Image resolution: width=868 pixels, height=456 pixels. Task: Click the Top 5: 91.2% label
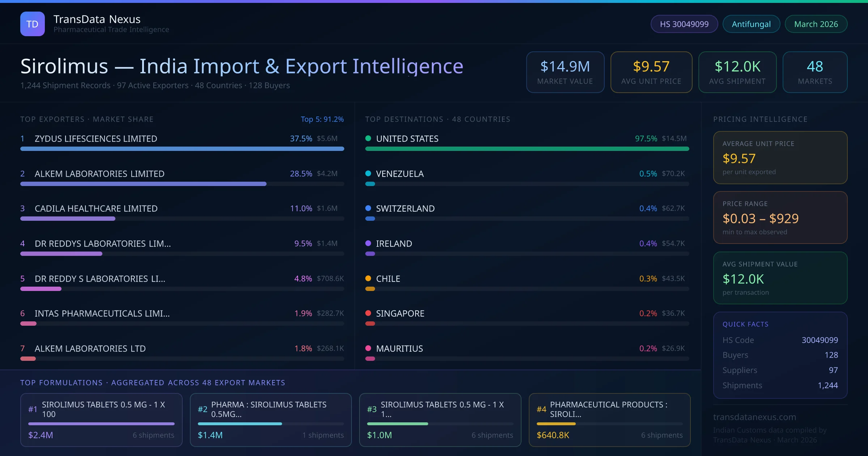322,119
